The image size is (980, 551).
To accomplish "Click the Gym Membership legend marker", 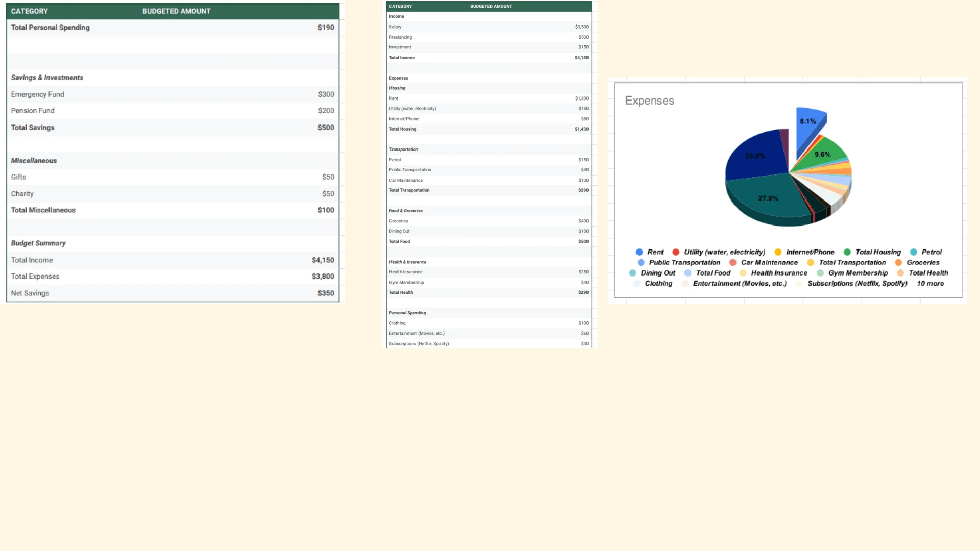I will point(820,273).
